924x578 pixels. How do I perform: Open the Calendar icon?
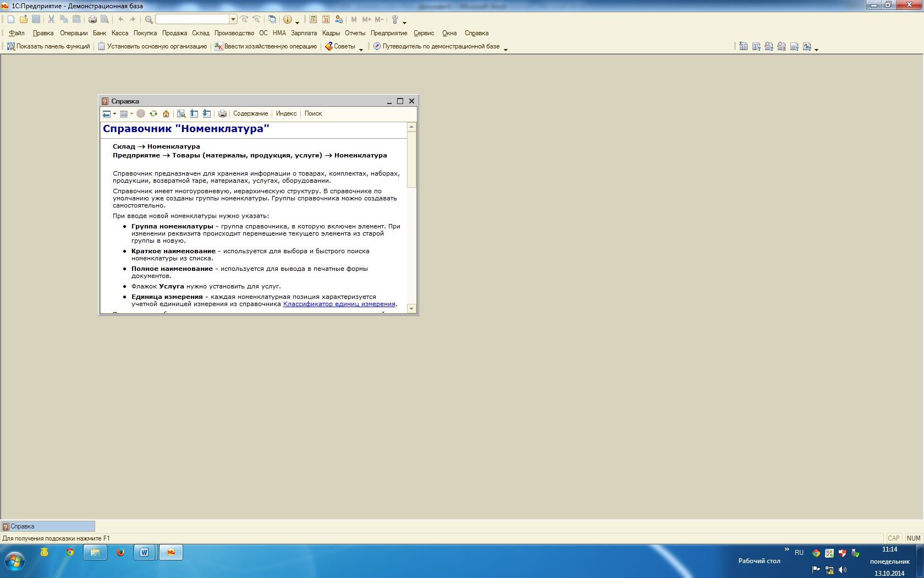point(326,19)
